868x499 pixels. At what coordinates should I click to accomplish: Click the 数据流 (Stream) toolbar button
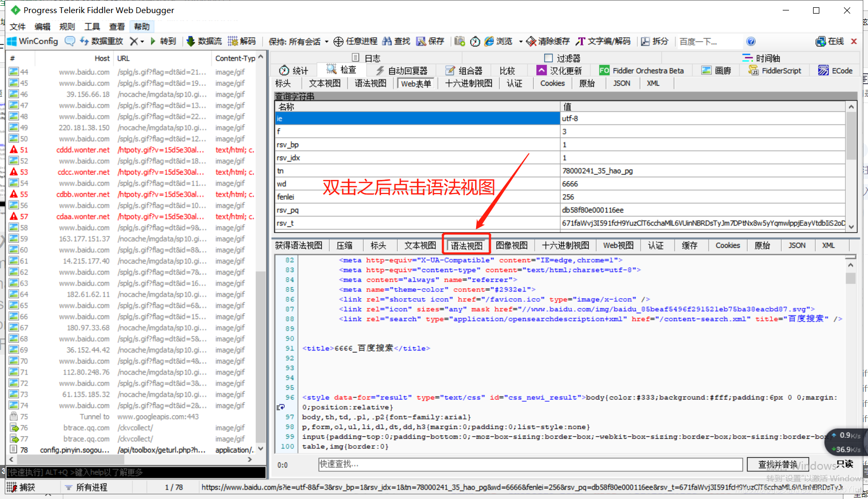pyautogui.click(x=204, y=41)
